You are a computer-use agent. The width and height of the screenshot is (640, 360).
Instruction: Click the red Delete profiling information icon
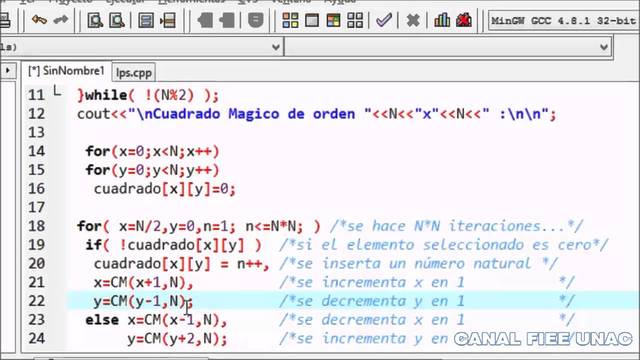tap(464, 20)
